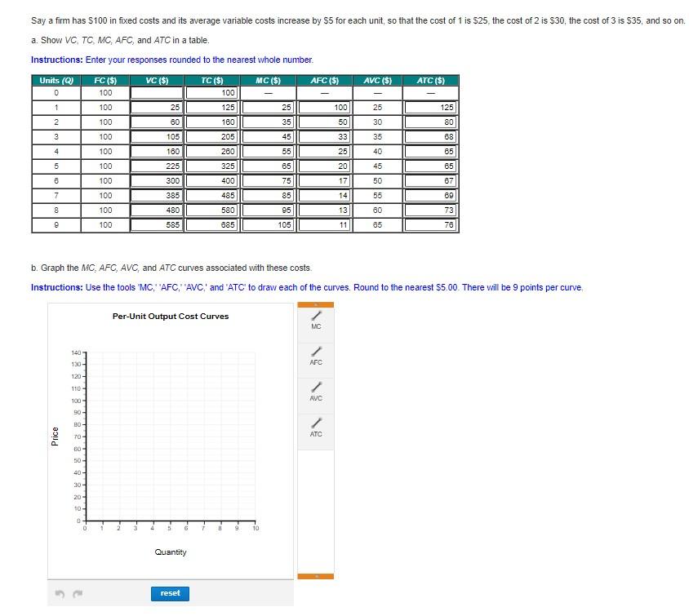Select the TC input field for 0 units
The image size is (689, 616).
[x=211, y=92]
